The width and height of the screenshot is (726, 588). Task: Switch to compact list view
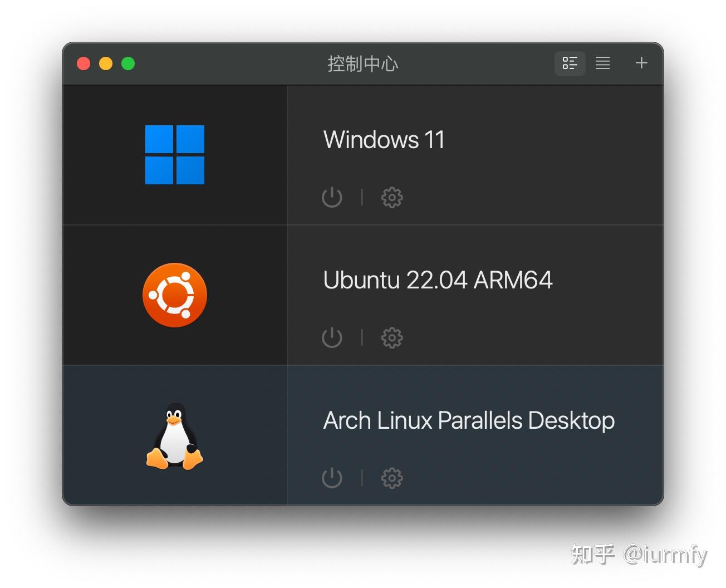(602, 63)
